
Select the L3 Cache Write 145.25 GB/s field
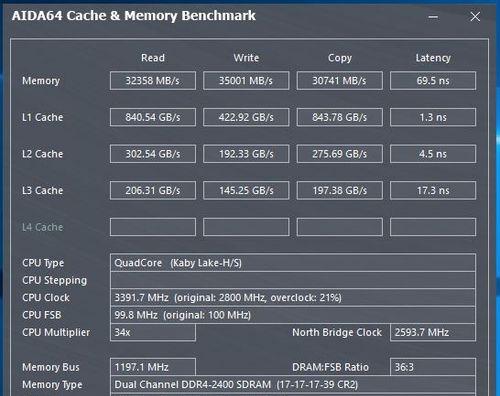(x=246, y=190)
